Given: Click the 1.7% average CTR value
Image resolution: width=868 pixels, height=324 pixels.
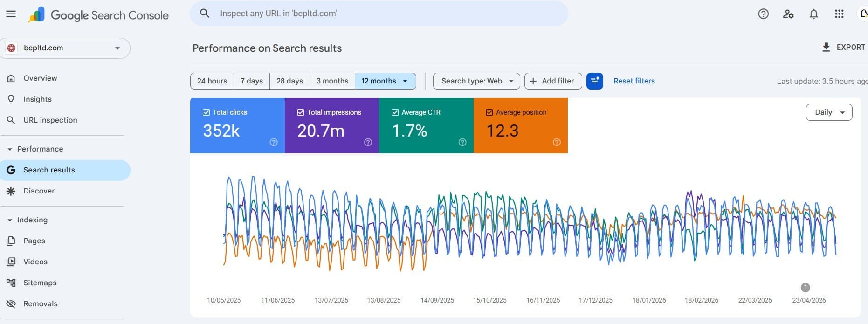Looking at the screenshot, I should tap(409, 131).
